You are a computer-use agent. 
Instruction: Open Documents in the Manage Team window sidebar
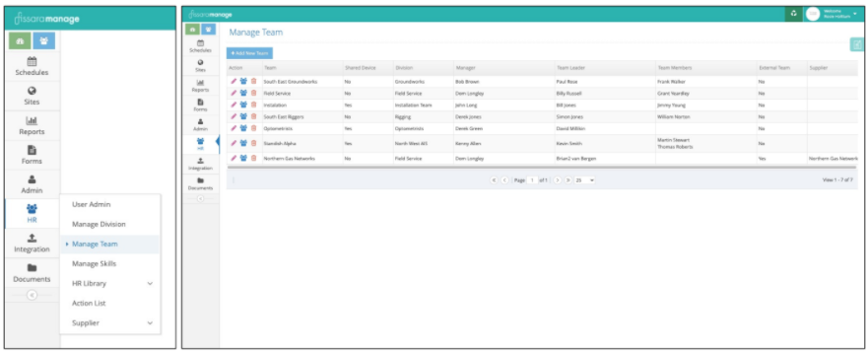(x=200, y=183)
